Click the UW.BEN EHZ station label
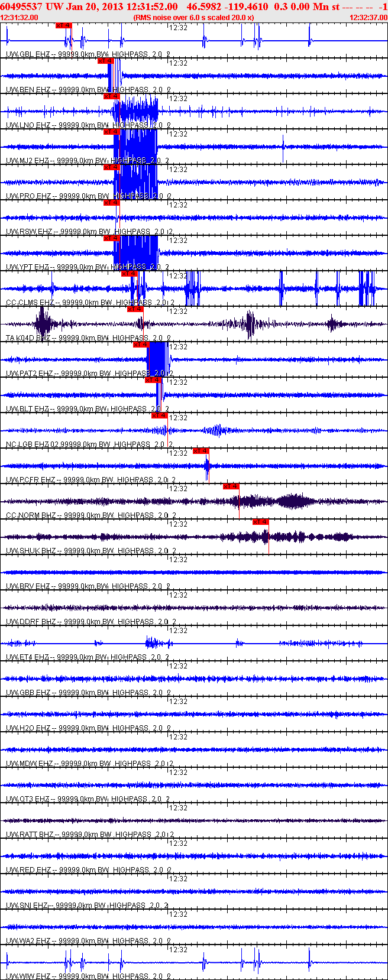Viewport: 388px width, 980px height. pyautogui.click(x=28, y=90)
